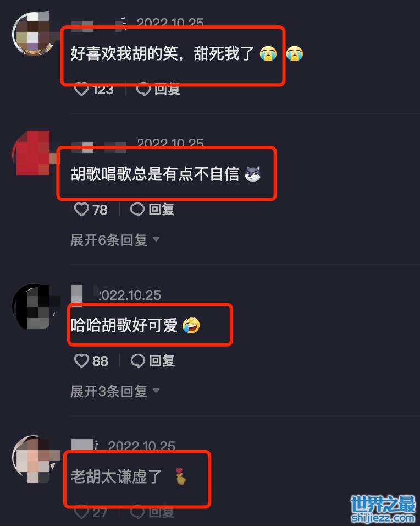Screen dimensions: 420x526
Task: Open first commenter's avatar profile
Action: point(33,33)
